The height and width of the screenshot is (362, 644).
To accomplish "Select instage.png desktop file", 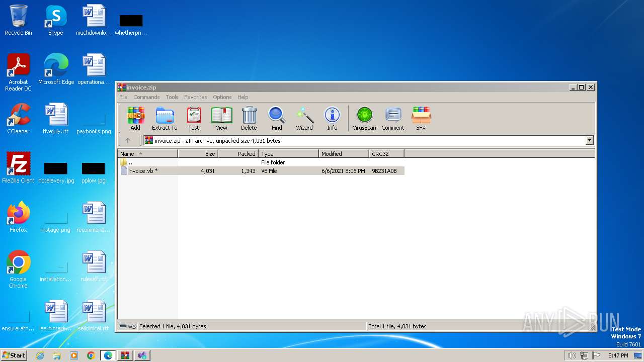I will pos(56,221).
